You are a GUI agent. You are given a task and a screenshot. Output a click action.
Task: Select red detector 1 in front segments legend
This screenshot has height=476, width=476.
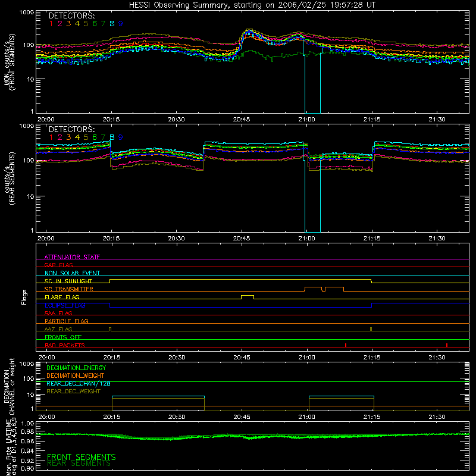51,24
